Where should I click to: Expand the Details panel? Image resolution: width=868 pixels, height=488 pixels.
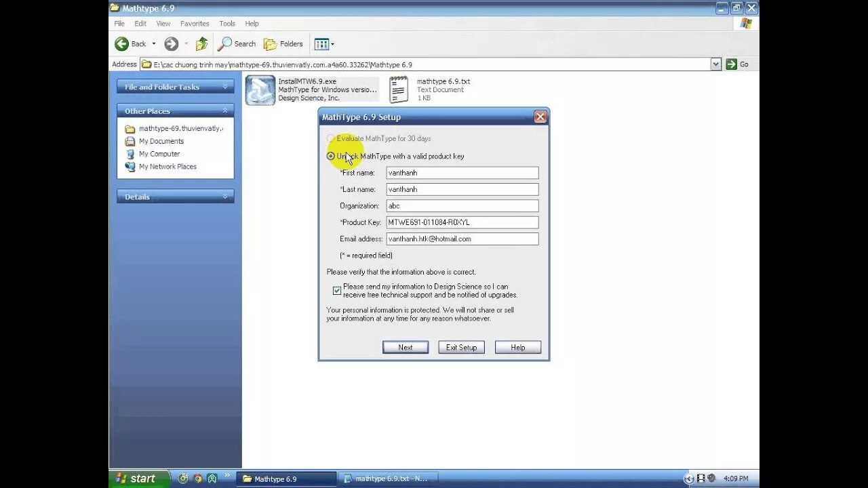click(225, 197)
